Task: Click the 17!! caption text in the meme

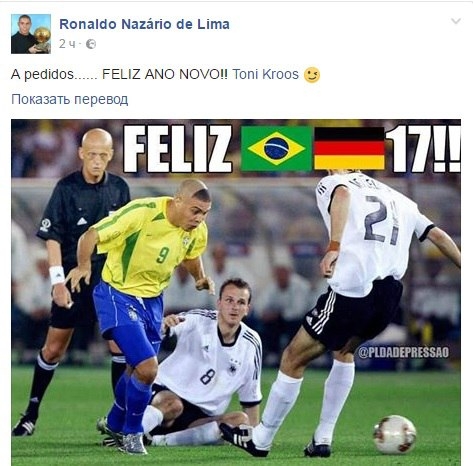Action: click(423, 149)
